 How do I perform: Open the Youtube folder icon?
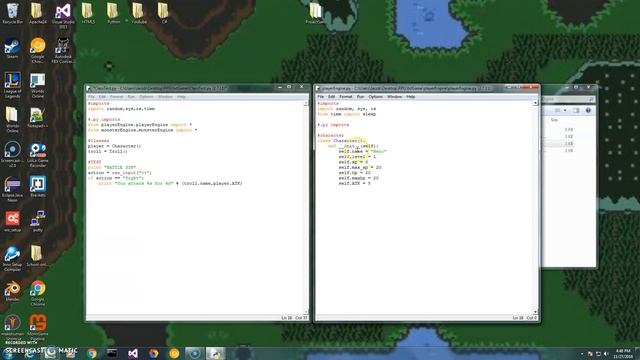(138, 13)
